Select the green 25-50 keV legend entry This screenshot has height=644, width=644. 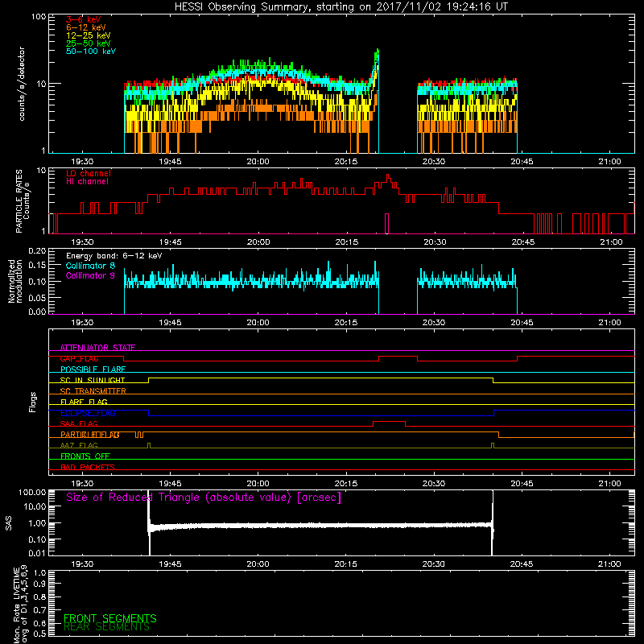pyautogui.click(x=89, y=43)
